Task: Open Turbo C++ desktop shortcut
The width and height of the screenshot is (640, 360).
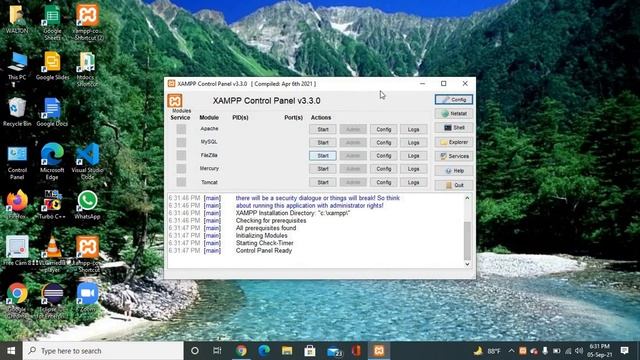Action: [x=52, y=205]
